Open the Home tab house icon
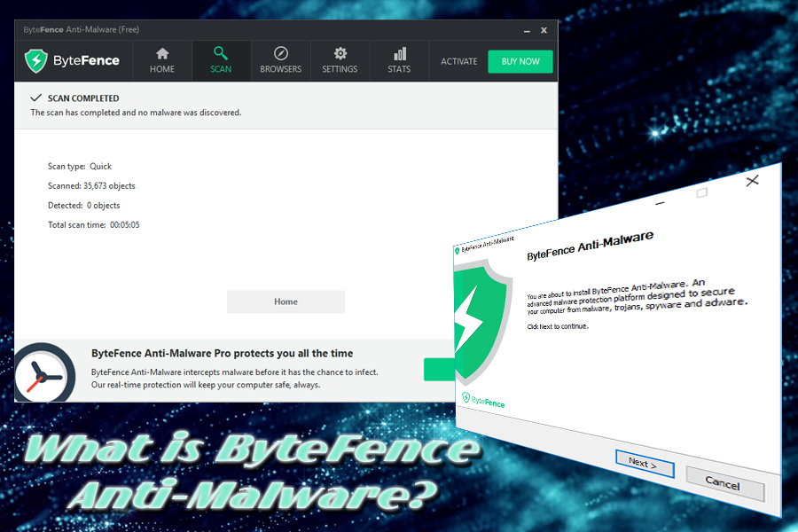The width and height of the screenshot is (798, 532). click(x=162, y=61)
